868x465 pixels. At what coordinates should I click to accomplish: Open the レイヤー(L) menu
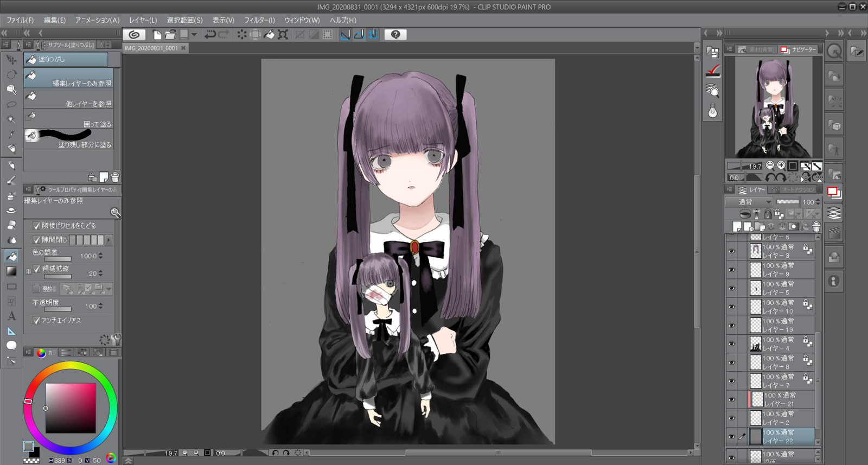point(143,20)
